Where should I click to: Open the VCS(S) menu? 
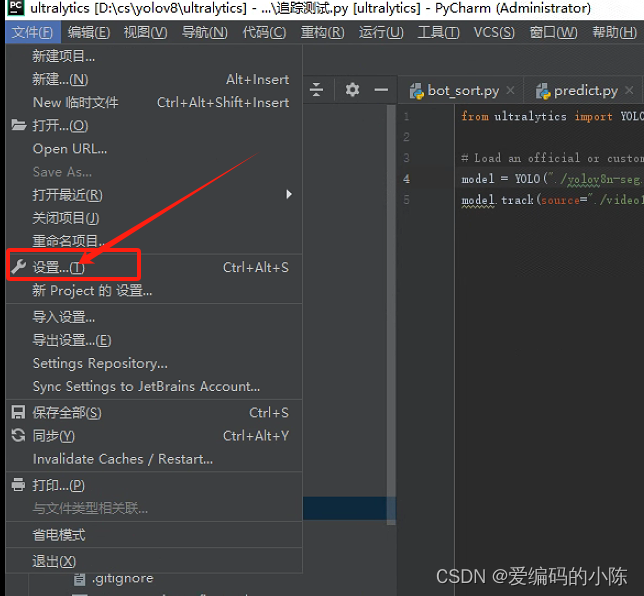[x=494, y=32]
